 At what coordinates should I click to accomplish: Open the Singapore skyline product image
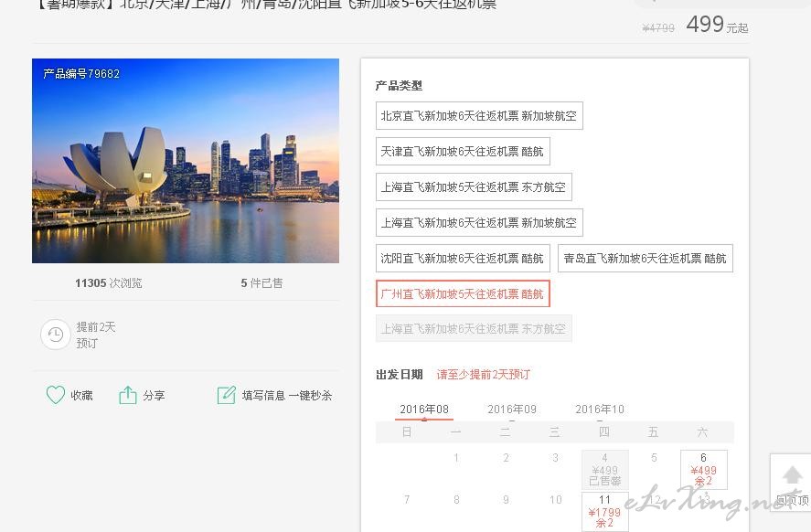pos(186,161)
